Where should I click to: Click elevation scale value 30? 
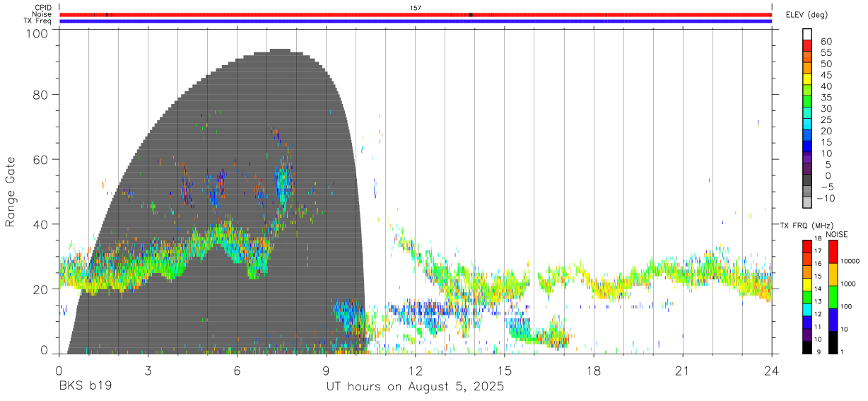pos(826,108)
